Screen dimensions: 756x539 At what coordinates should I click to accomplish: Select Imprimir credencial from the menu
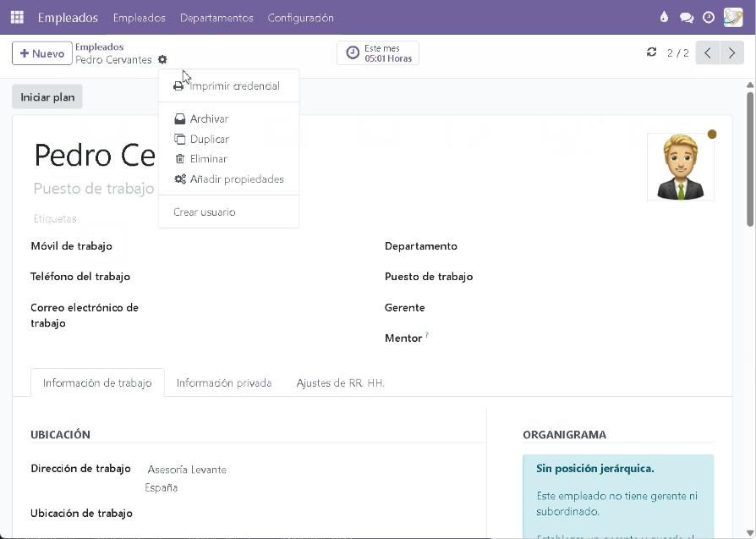pyautogui.click(x=233, y=86)
